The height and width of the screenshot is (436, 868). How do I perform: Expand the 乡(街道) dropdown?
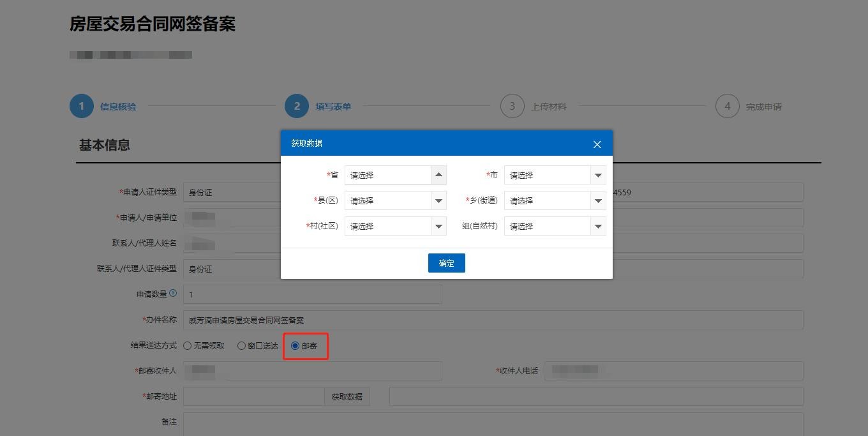coord(555,200)
